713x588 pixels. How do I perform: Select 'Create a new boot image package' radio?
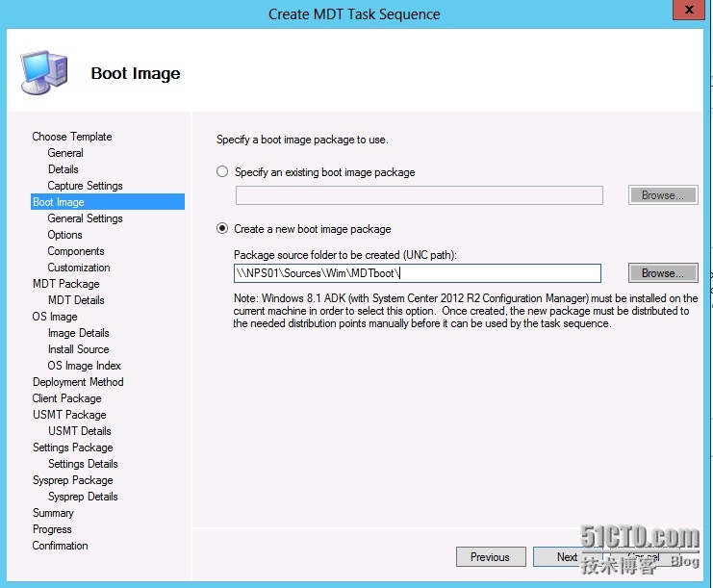coord(222,228)
